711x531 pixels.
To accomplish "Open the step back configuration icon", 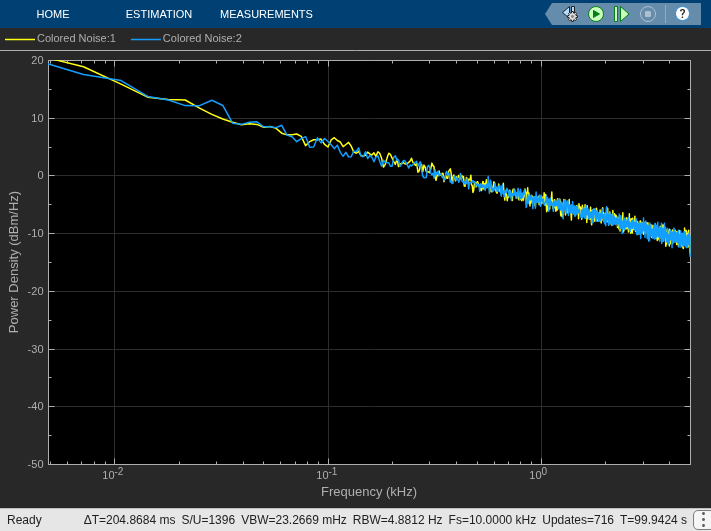I will click(x=570, y=14).
